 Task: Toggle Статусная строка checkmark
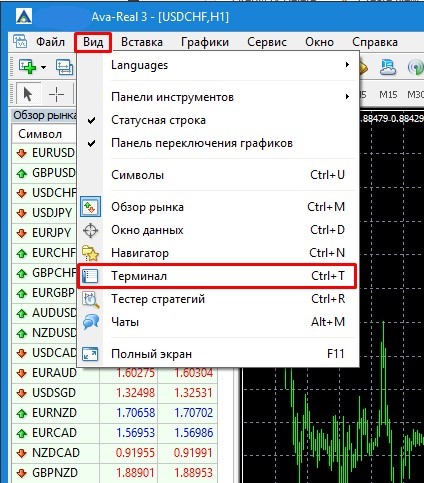218,120
